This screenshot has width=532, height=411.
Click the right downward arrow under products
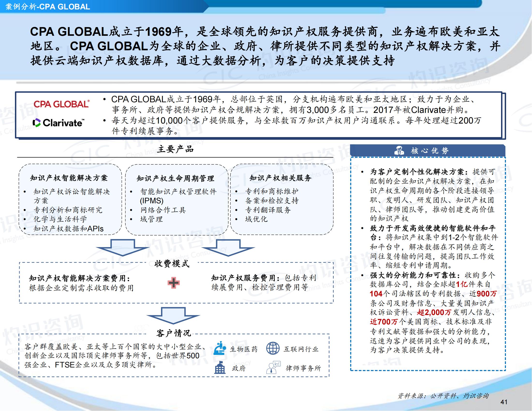point(228,247)
